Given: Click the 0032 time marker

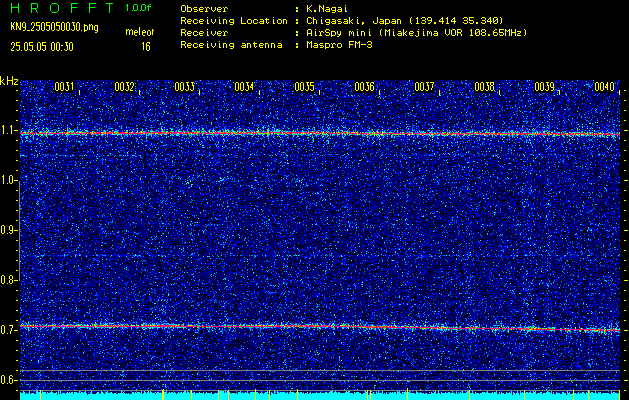Looking at the screenshot, I should 124,87.
